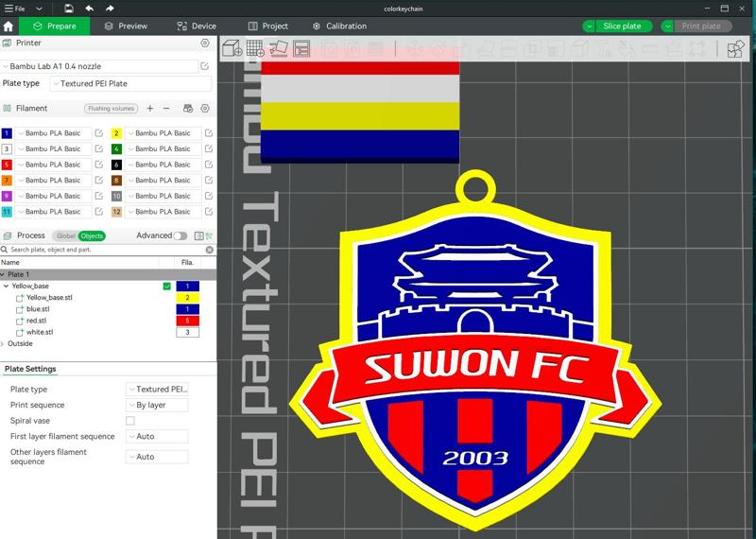Switch to the Calibration tab

coord(340,26)
